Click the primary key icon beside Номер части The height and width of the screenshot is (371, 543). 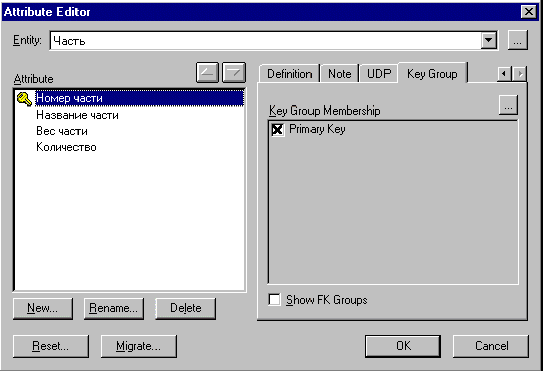pyautogui.click(x=24, y=99)
